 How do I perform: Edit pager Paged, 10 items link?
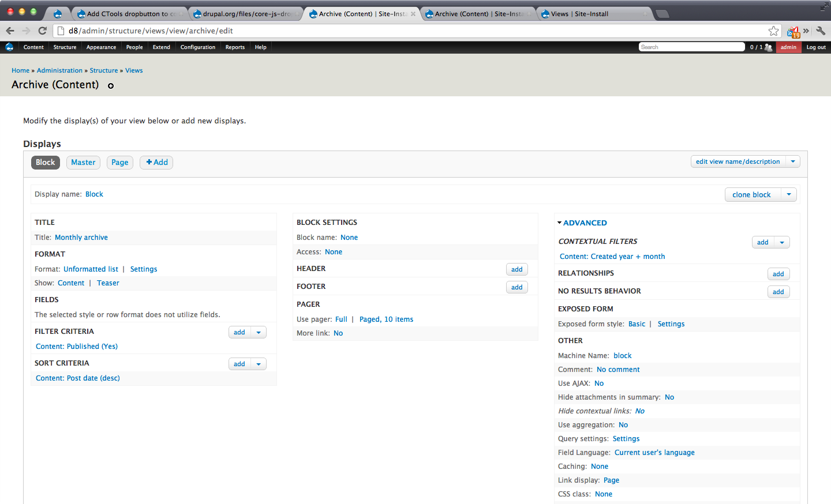pos(386,319)
